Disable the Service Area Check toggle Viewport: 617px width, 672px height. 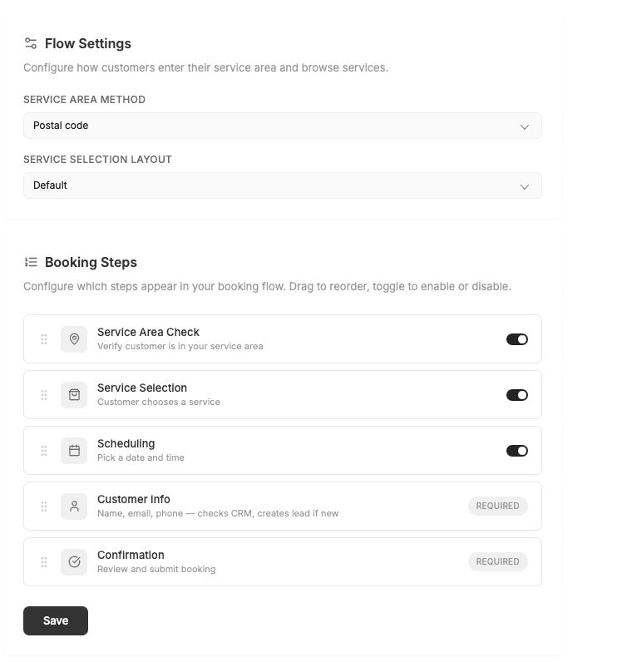516,338
